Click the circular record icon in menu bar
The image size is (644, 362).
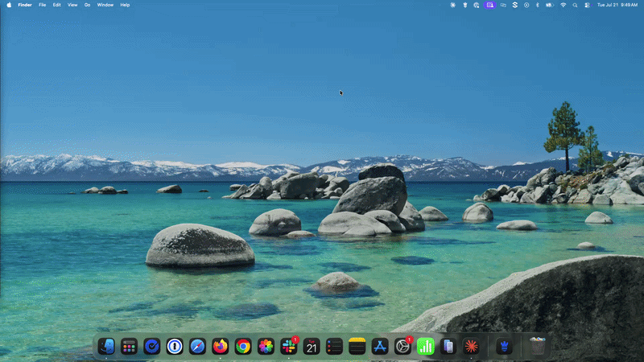click(x=526, y=5)
